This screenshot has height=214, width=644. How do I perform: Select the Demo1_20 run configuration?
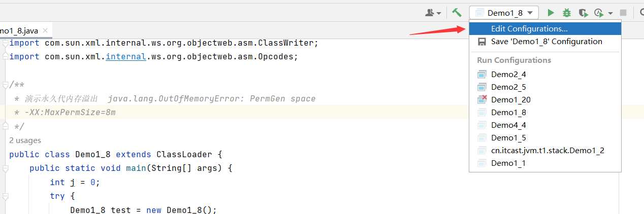(510, 99)
